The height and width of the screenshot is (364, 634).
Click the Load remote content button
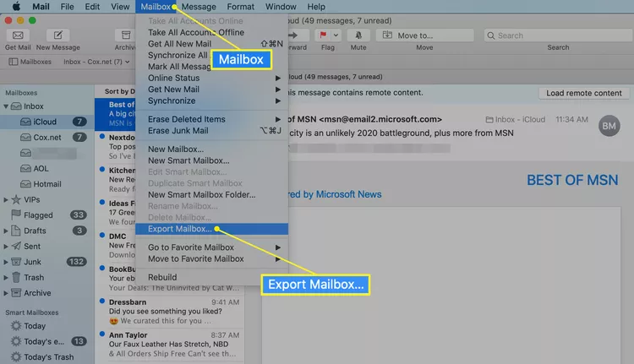pyautogui.click(x=584, y=93)
